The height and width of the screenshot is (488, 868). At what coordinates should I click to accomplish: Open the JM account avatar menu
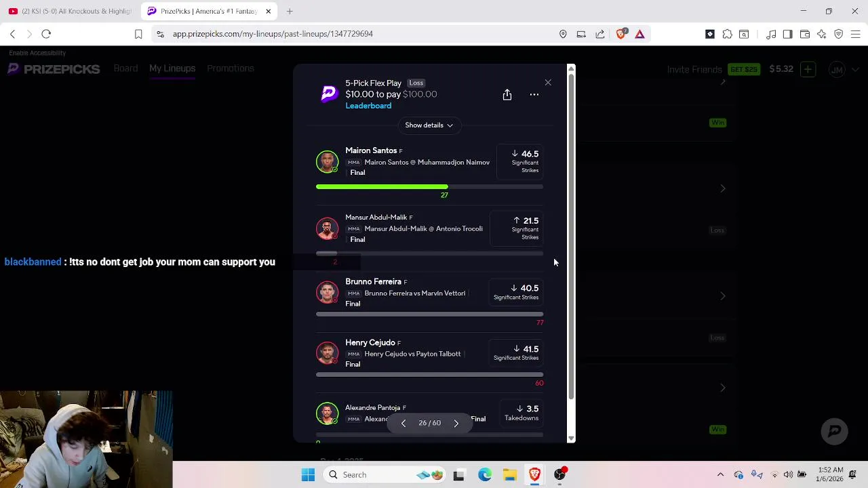tap(843, 69)
